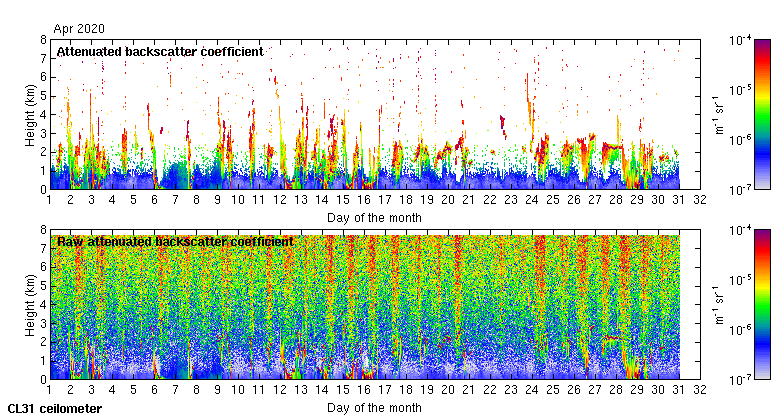
Task: Click the "Apr 2020" date label
Action: click(x=79, y=29)
